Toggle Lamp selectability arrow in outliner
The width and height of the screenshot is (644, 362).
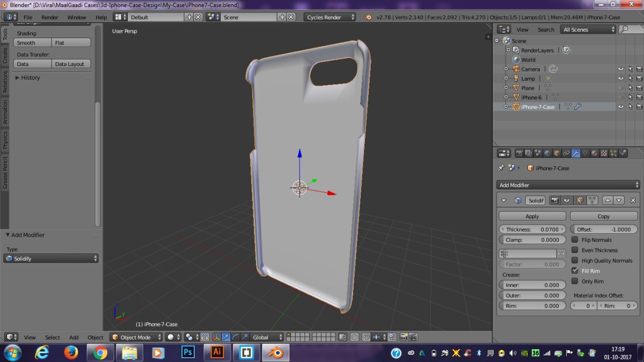[630, 78]
